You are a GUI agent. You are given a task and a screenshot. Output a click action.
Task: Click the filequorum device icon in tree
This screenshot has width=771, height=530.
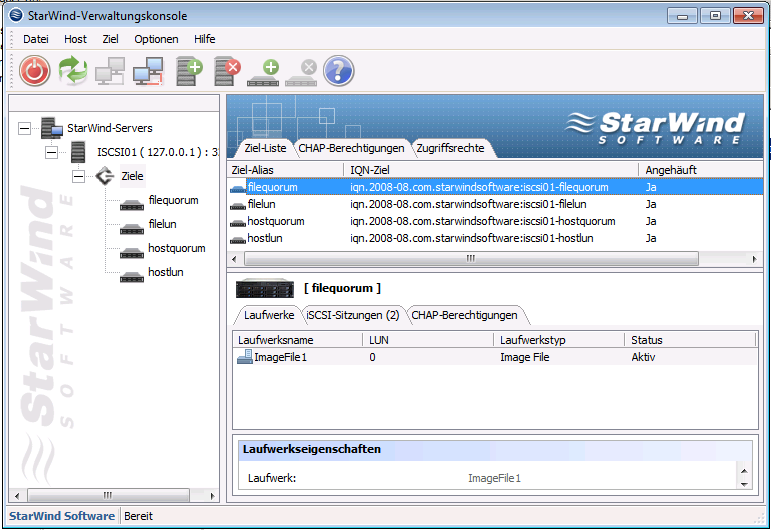coord(132,204)
